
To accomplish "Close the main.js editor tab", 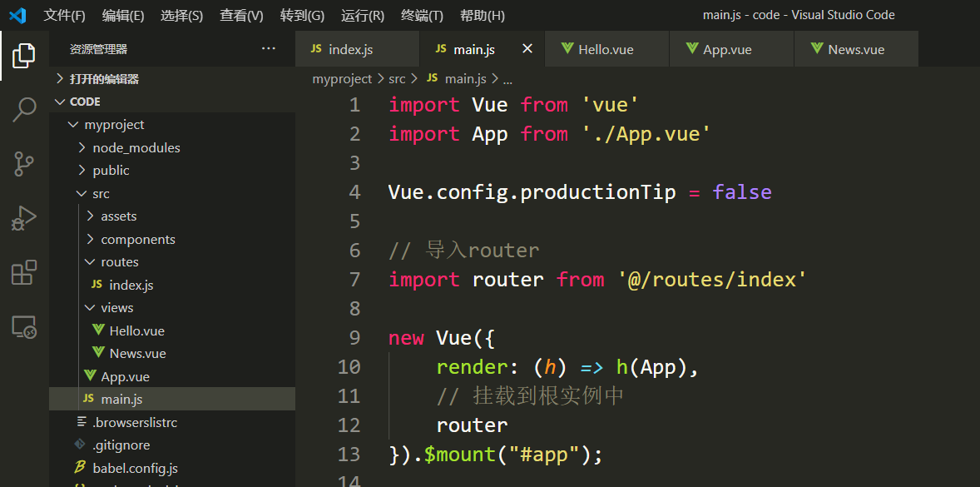I will 527,49.
